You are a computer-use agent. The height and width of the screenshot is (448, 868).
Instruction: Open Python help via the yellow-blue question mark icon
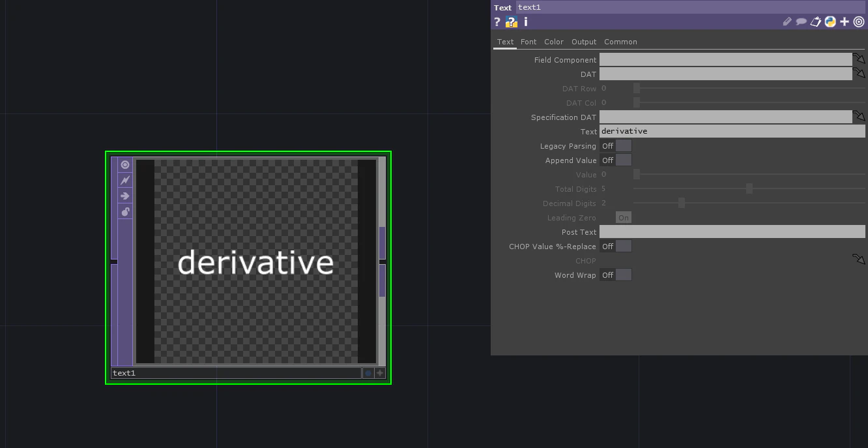512,22
